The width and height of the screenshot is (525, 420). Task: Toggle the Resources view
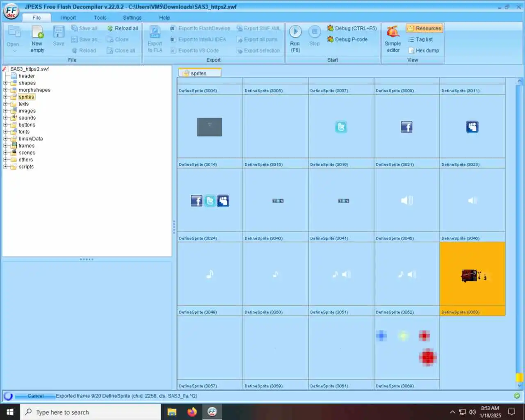click(x=425, y=28)
